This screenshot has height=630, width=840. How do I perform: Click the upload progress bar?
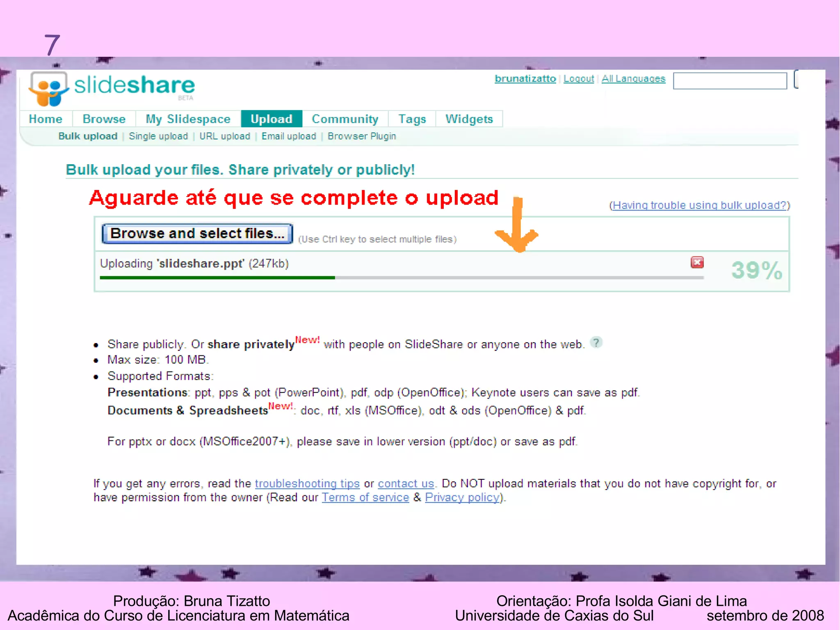[x=401, y=278]
